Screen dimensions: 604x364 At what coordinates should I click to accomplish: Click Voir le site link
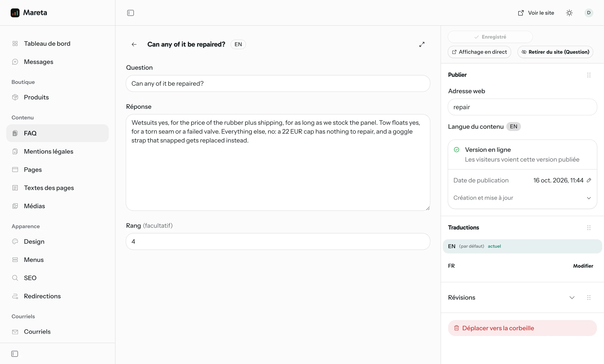[x=536, y=13]
